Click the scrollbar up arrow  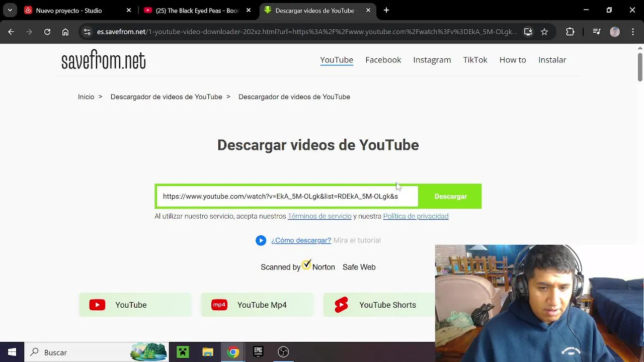pyautogui.click(x=640, y=48)
